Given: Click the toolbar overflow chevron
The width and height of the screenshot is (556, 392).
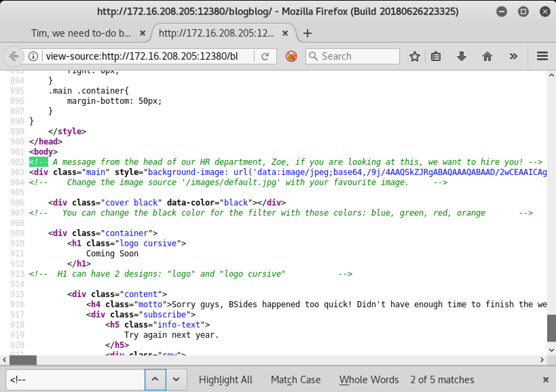Looking at the screenshot, I should [x=513, y=56].
